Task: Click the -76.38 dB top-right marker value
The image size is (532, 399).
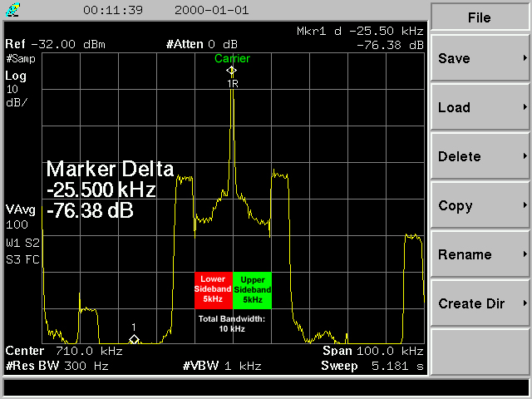Action: (x=390, y=45)
